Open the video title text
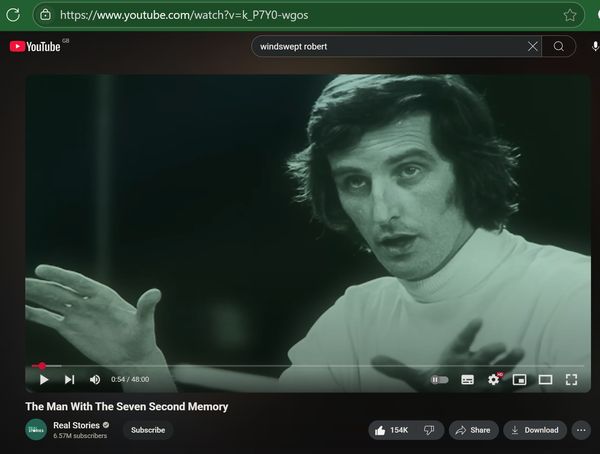This screenshot has height=454, width=600. click(127, 407)
